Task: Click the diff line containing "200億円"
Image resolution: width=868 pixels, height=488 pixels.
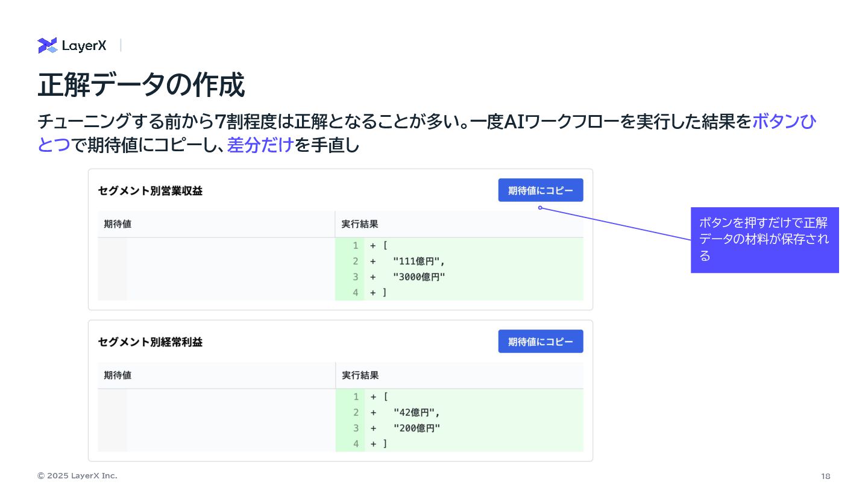Action: tap(416, 428)
